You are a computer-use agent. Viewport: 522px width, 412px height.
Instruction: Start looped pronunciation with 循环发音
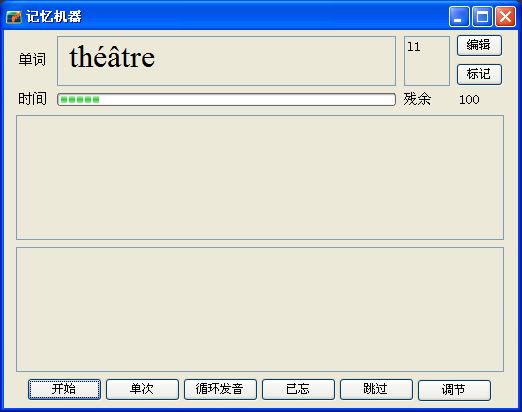(220, 389)
